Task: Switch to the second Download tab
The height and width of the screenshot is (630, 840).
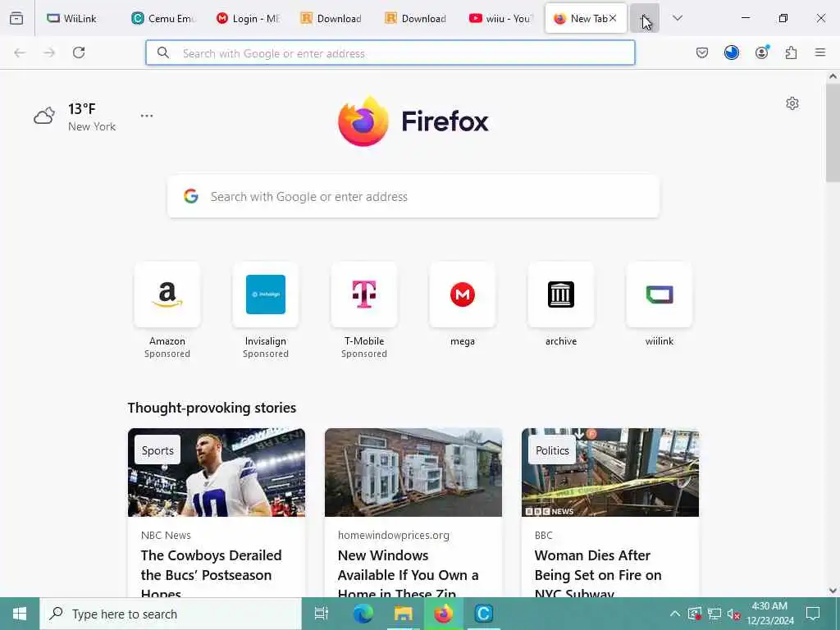Action: 417,18
